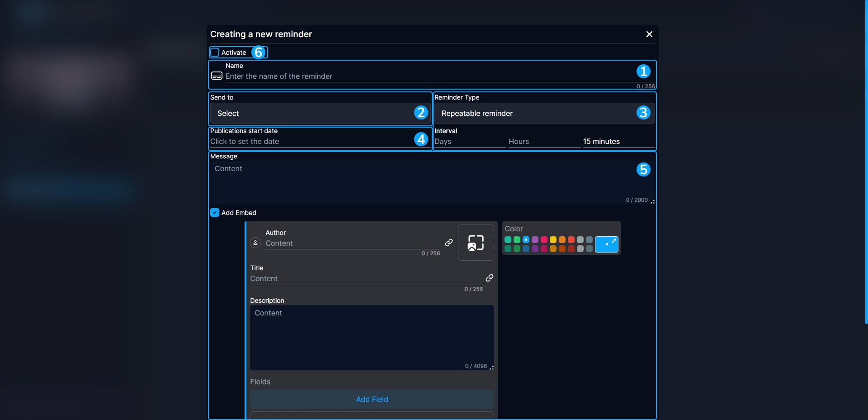Click the link icon beside the Author field
This screenshot has width=868, height=420.
click(448, 243)
